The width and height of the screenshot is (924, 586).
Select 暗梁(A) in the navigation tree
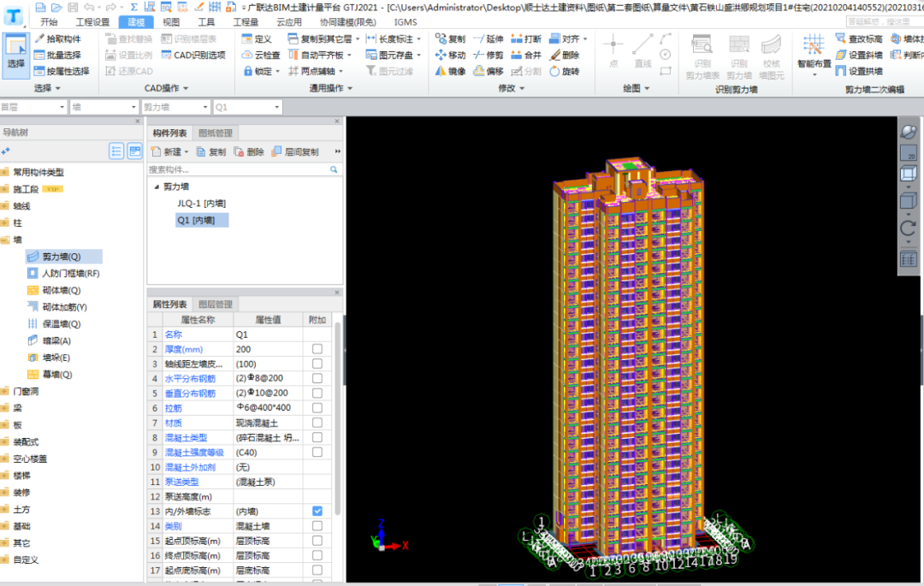pos(50,341)
